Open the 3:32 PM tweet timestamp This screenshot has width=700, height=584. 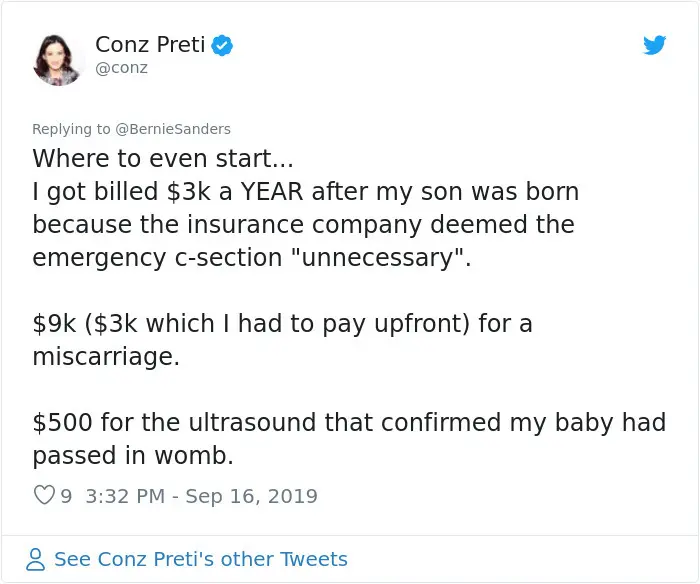[x=202, y=496]
